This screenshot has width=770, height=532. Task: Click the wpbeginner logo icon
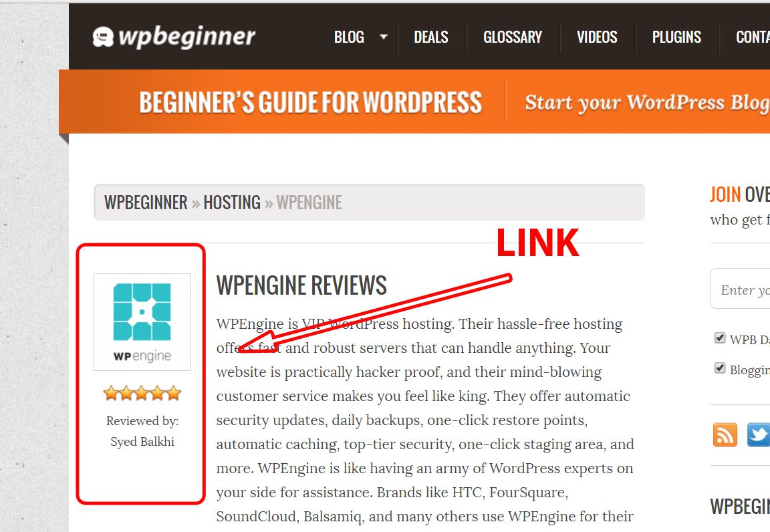click(x=103, y=37)
